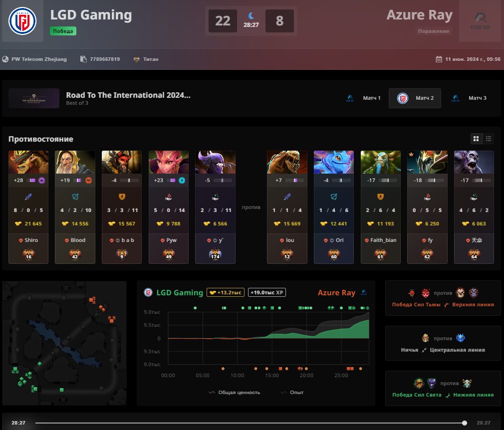Image resolution: width=504 pixels, height=430 pixels.
Task: Click the Shiro player hero portrait
Action: 28,162
